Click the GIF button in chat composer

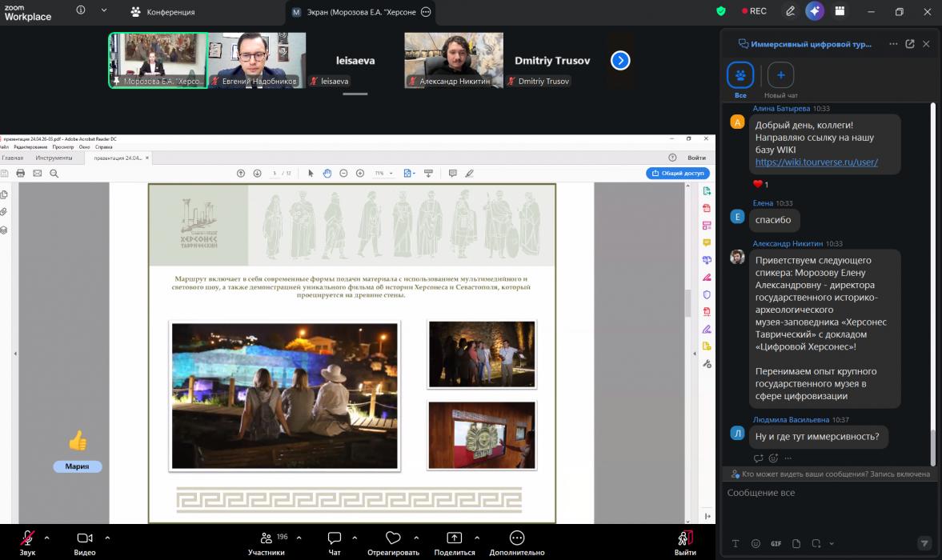pos(776,543)
